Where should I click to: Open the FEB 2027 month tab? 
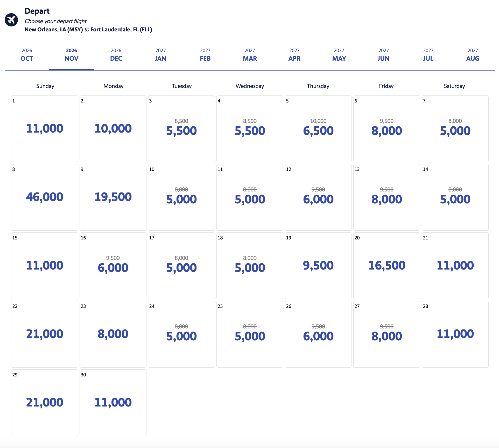(205, 55)
